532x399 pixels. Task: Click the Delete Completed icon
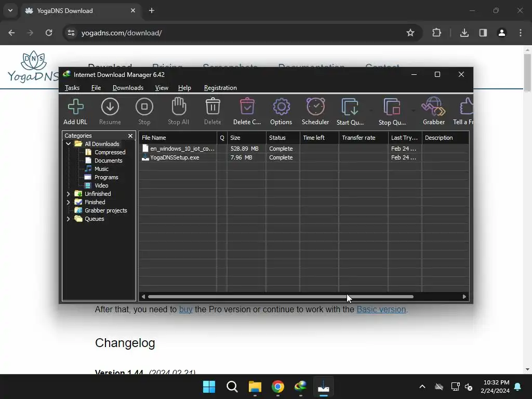247,111
